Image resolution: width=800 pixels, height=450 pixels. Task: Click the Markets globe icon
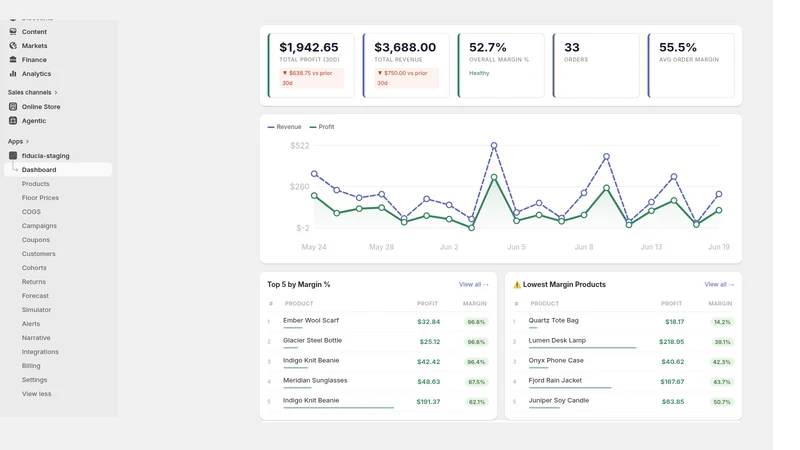(x=13, y=45)
